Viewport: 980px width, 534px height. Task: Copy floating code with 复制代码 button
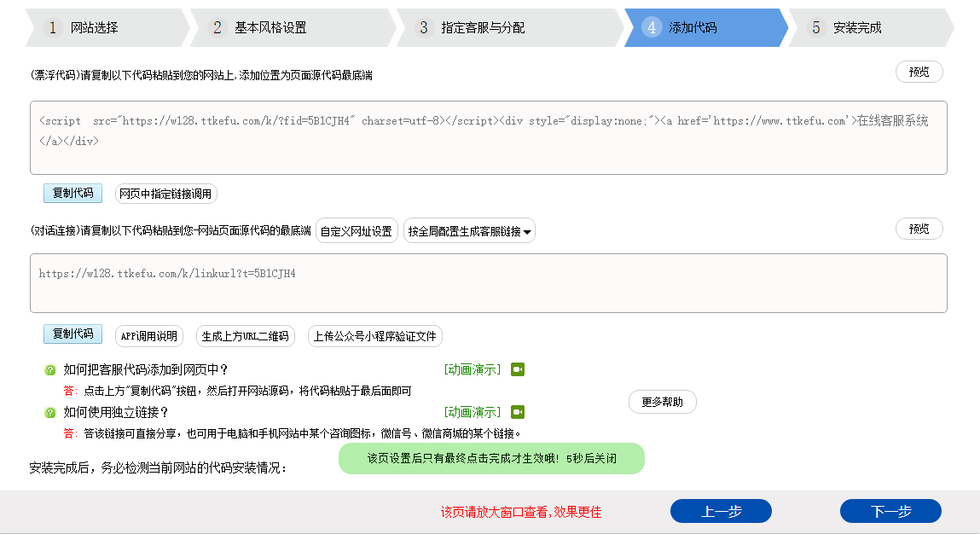coord(72,194)
